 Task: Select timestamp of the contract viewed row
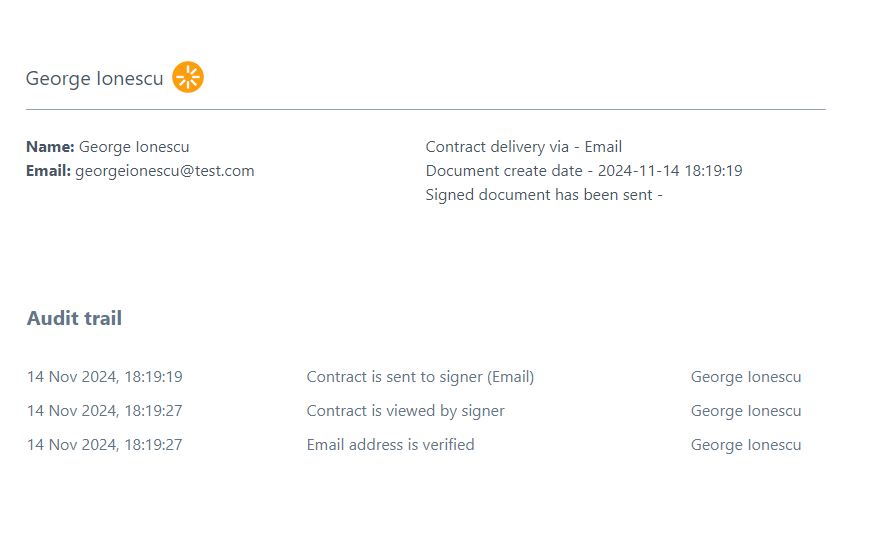click(x=104, y=411)
